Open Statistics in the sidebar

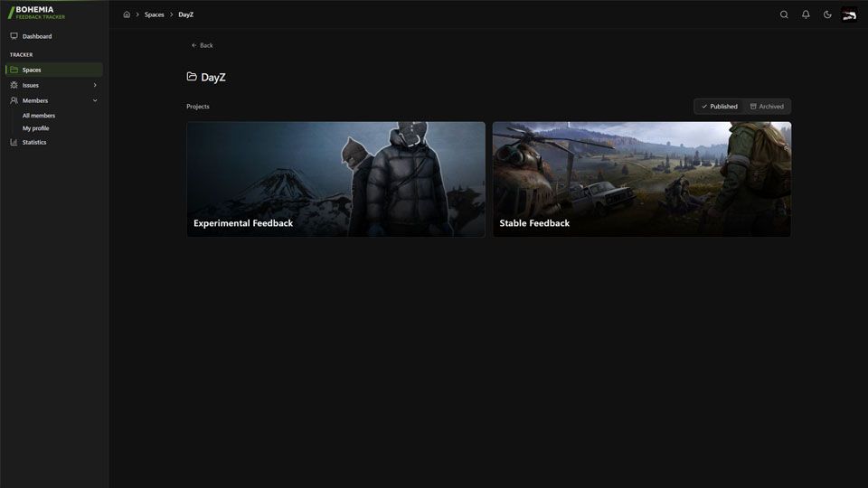pos(53,142)
